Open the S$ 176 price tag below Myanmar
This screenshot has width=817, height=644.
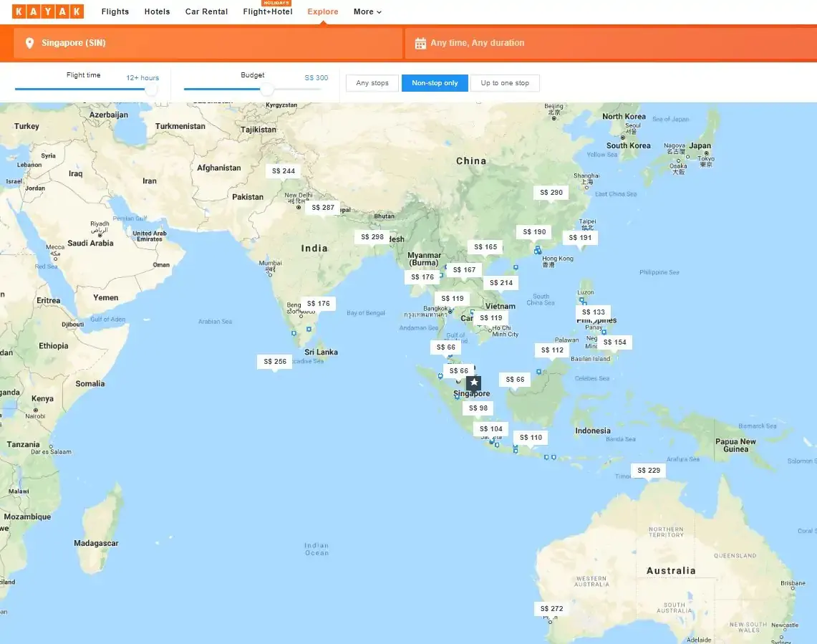[422, 277]
